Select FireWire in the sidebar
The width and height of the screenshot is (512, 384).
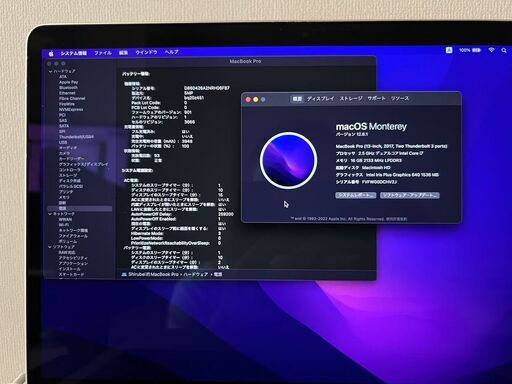click(67, 104)
